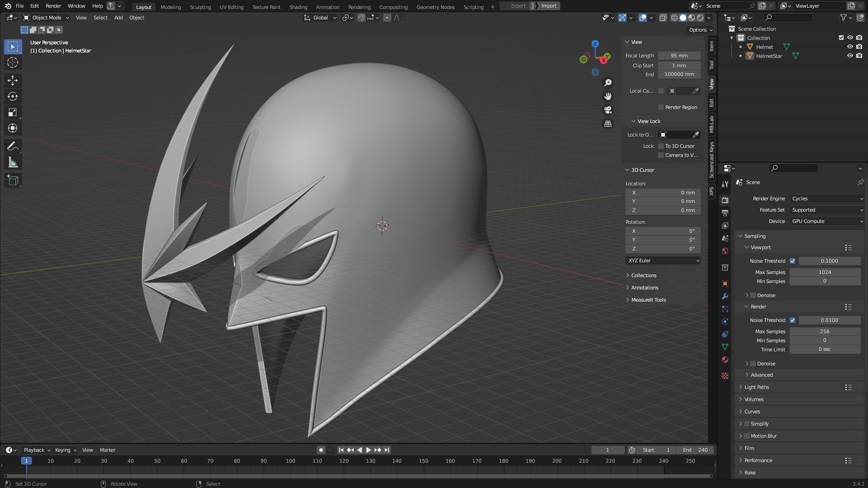Switch to wireframe viewport shading
Screen dimensions: 868x488
[x=674, y=18]
